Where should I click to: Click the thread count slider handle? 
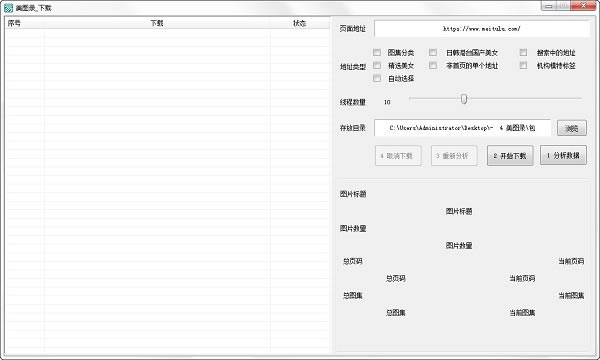(464, 99)
